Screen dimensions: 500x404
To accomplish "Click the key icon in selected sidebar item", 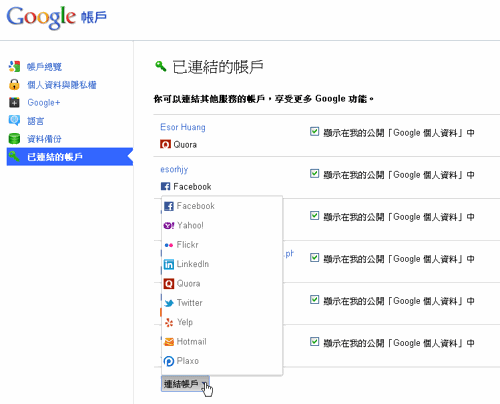I will click(14, 156).
